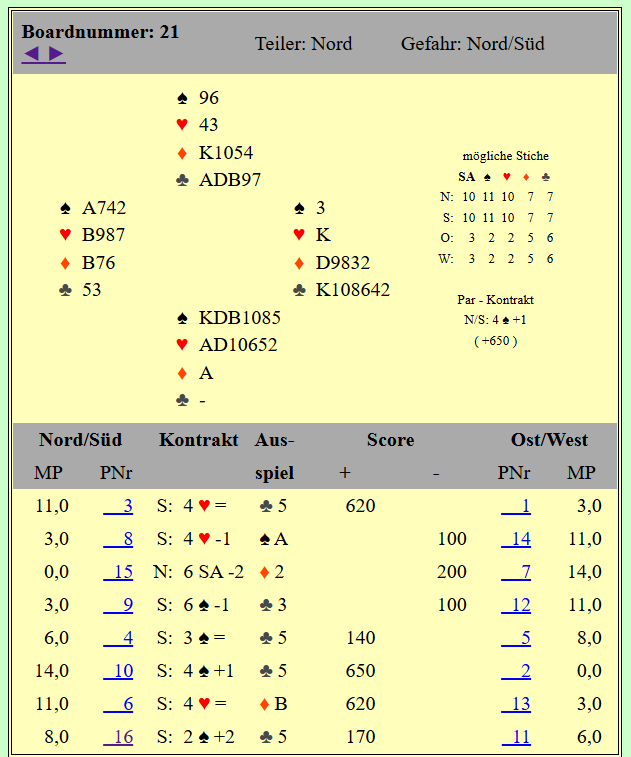The width and height of the screenshot is (631, 757).
Task: Open East/West pair number 5 link
Action: [516, 638]
